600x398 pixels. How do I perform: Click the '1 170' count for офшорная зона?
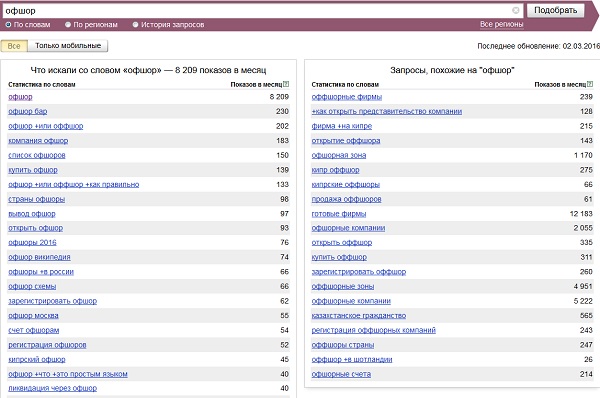[583, 155]
